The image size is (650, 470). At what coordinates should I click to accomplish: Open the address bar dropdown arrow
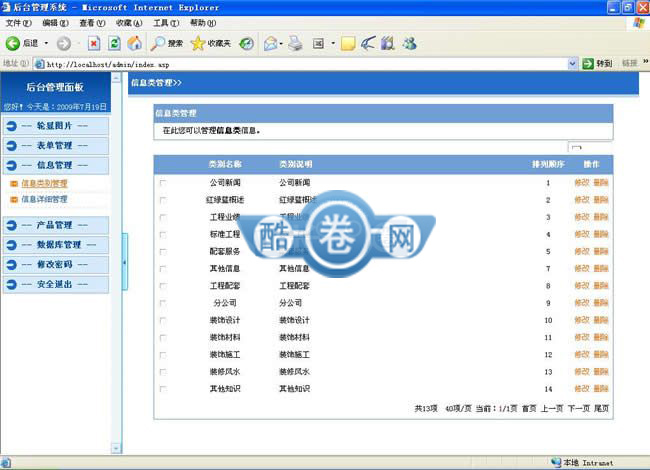[572, 64]
